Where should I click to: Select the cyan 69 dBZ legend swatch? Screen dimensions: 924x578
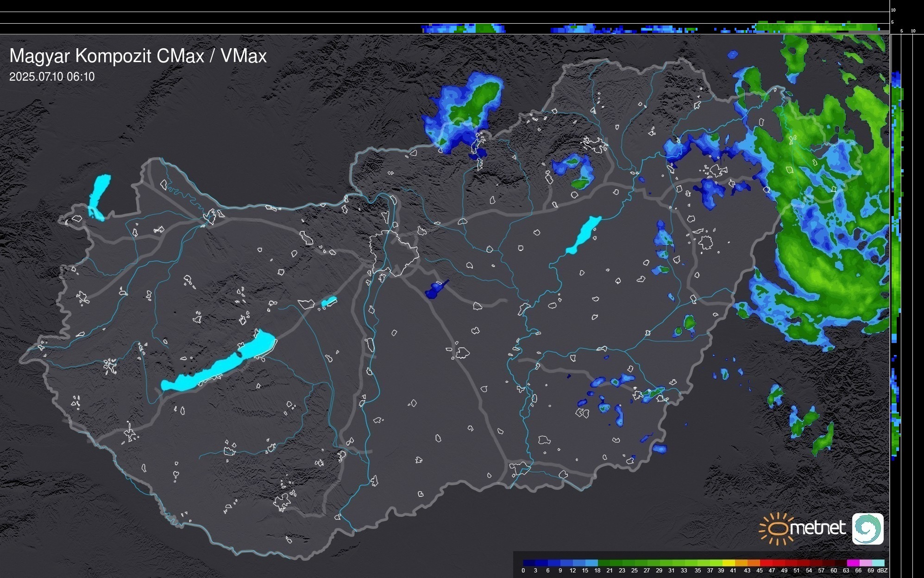pyautogui.click(x=878, y=563)
